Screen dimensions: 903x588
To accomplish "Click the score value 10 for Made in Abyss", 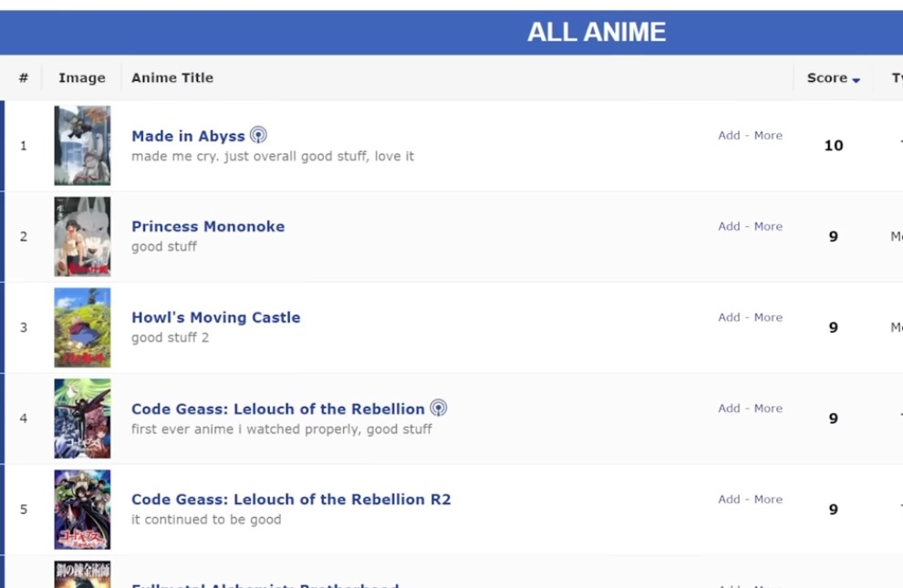I will (x=832, y=145).
